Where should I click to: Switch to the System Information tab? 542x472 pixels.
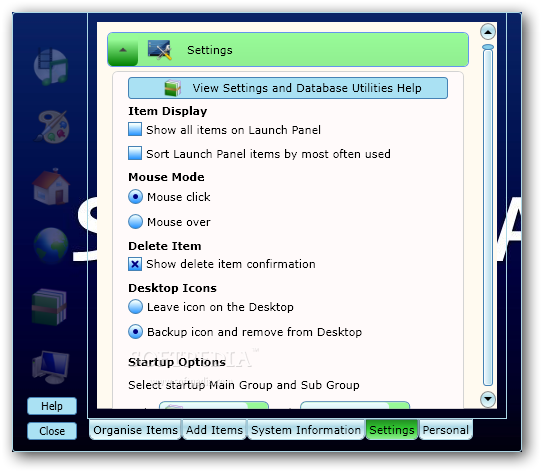[306, 430]
